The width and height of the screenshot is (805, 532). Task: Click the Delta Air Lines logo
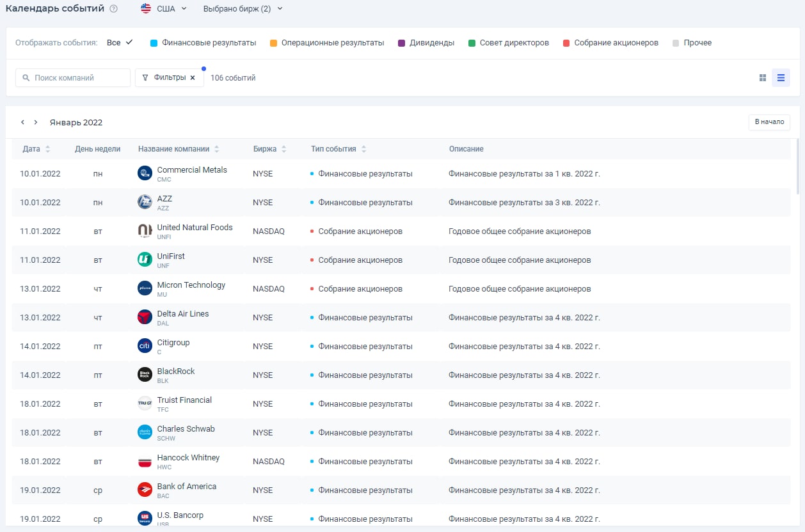[x=145, y=317]
